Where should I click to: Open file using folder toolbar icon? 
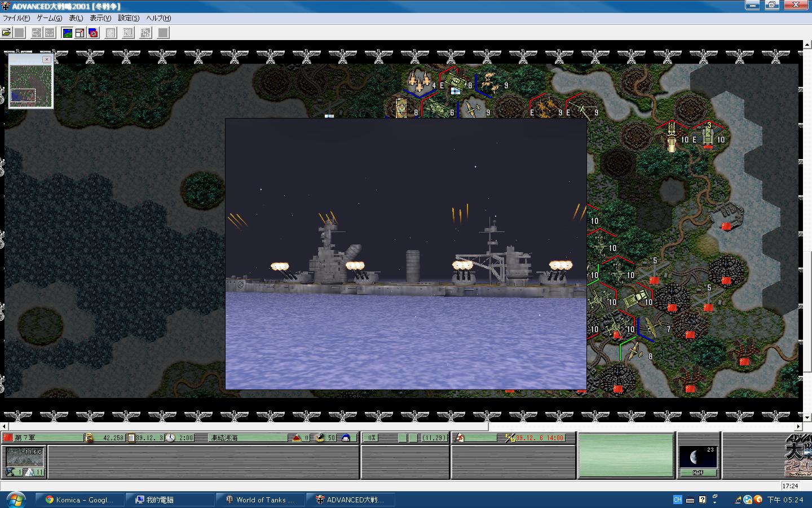6,33
